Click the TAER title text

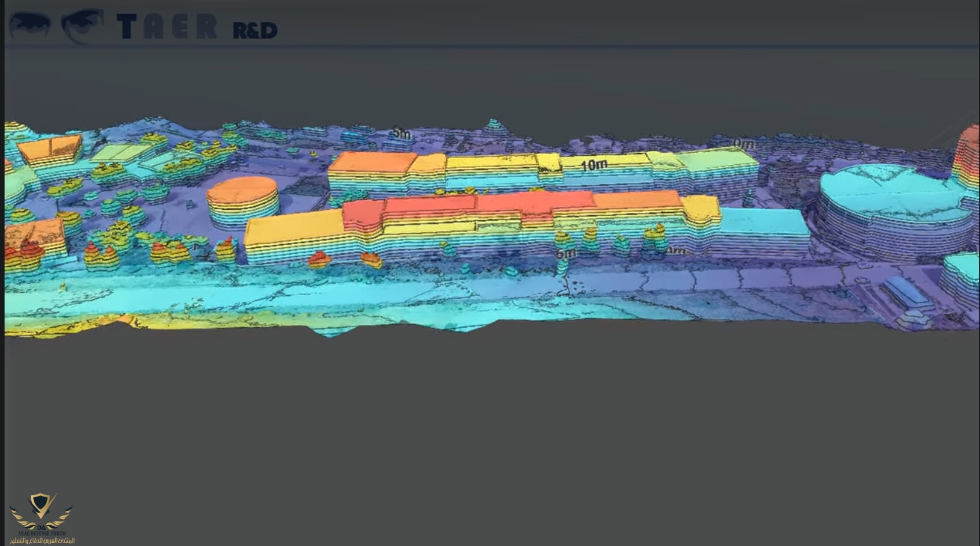point(167,26)
